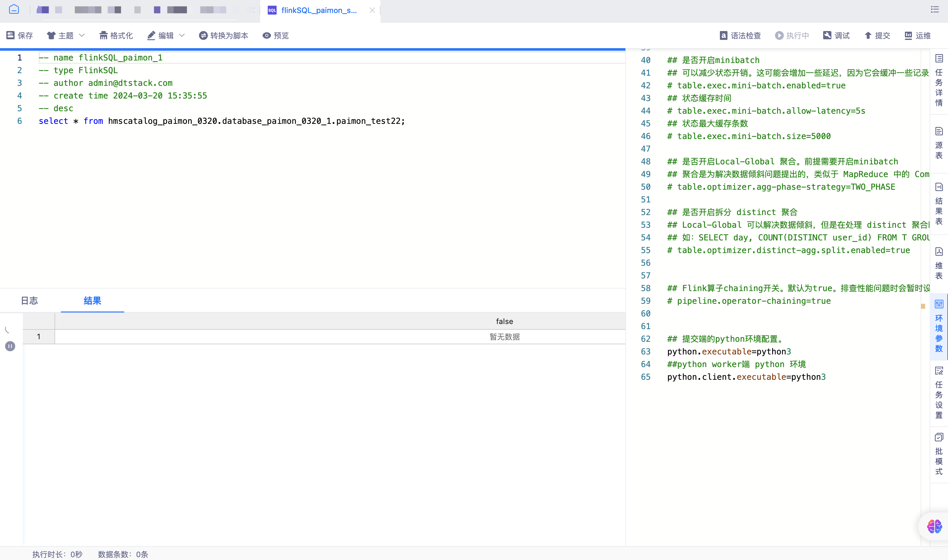Open the 主题 theme dropdown

pyautogui.click(x=66, y=35)
